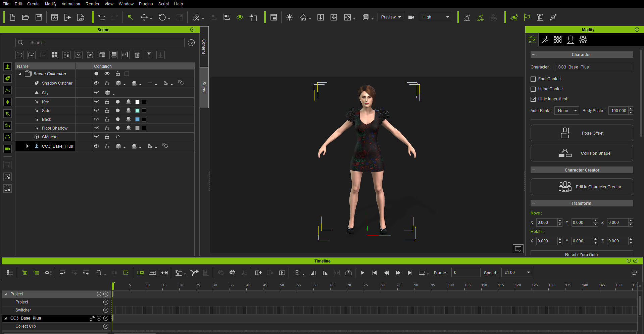Click the Save Project disk icon
The width and height of the screenshot is (644, 334).
tap(39, 17)
